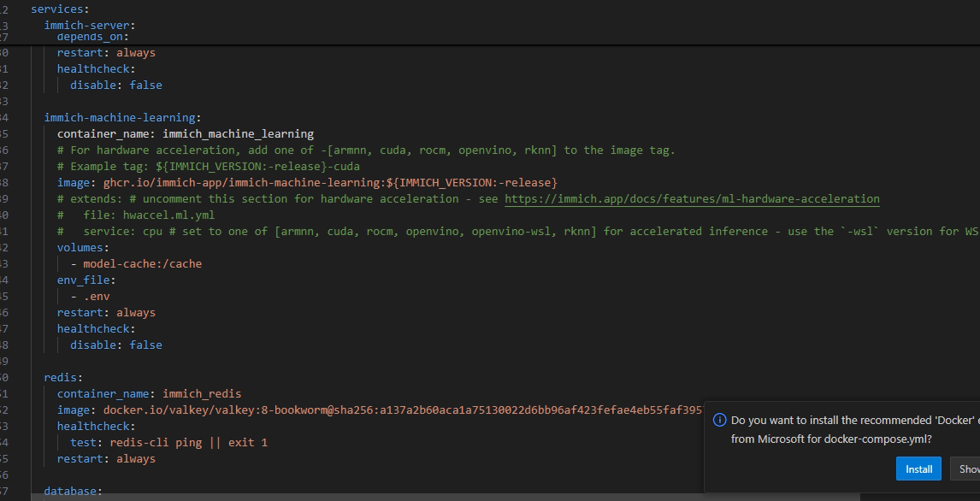This screenshot has height=501, width=980.
Task: Click the horizontal scrollbar at the editor bottom
Action: click(428, 497)
